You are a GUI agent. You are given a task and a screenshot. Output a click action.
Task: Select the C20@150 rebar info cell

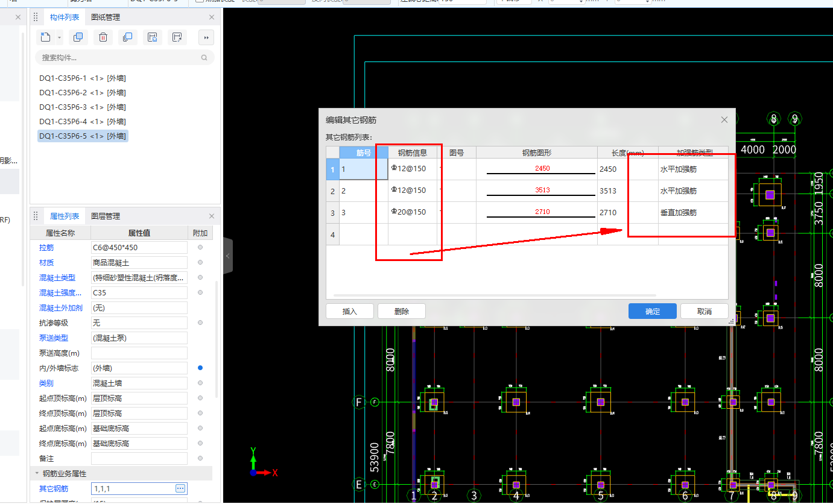413,212
